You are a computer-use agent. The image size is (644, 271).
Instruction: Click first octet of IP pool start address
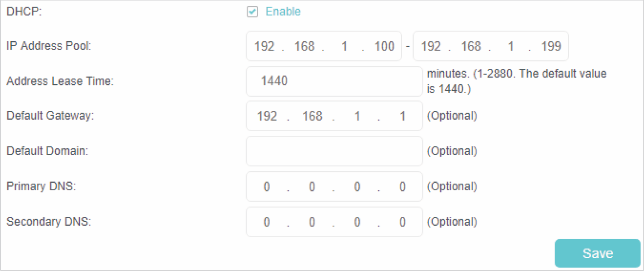264,46
